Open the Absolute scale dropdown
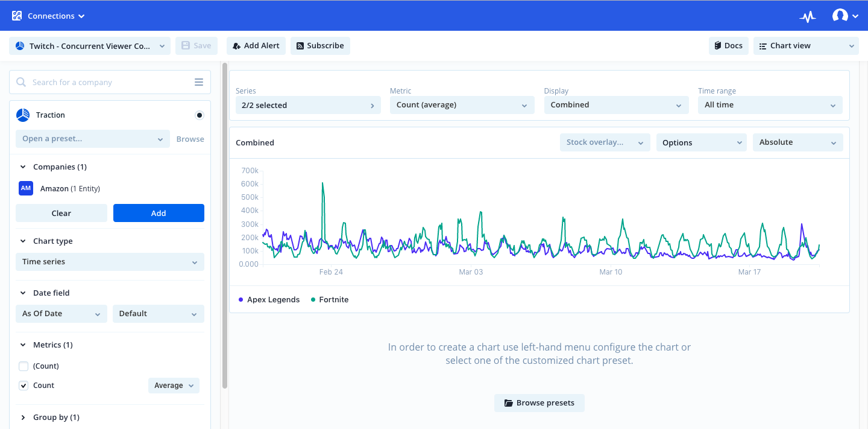868x429 pixels. (x=798, y=142)
